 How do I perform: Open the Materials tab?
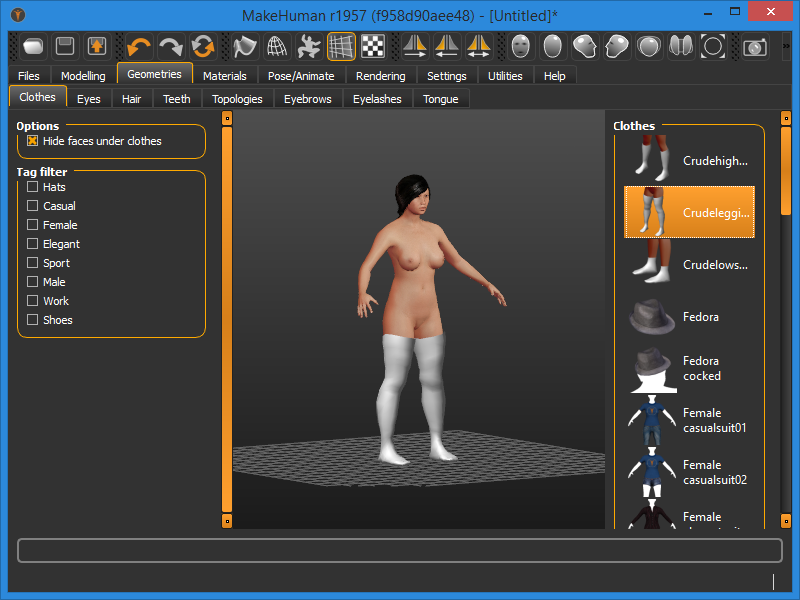tap(224, 76)
